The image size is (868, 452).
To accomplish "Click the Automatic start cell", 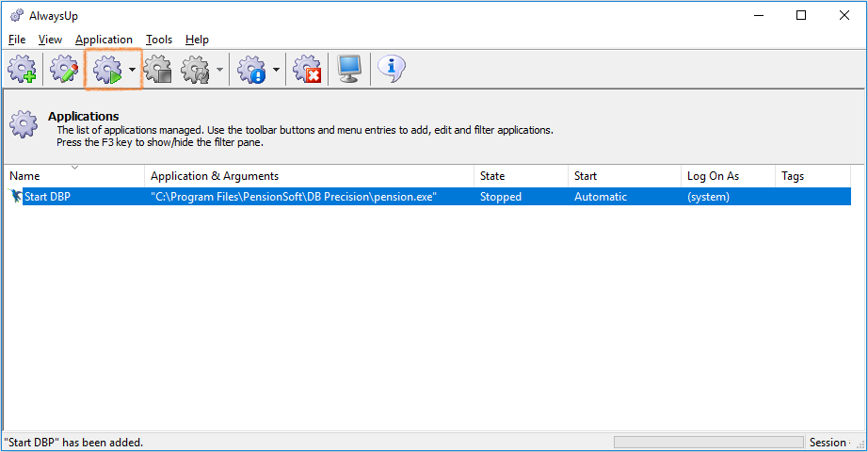I will (x=601, y=197).
